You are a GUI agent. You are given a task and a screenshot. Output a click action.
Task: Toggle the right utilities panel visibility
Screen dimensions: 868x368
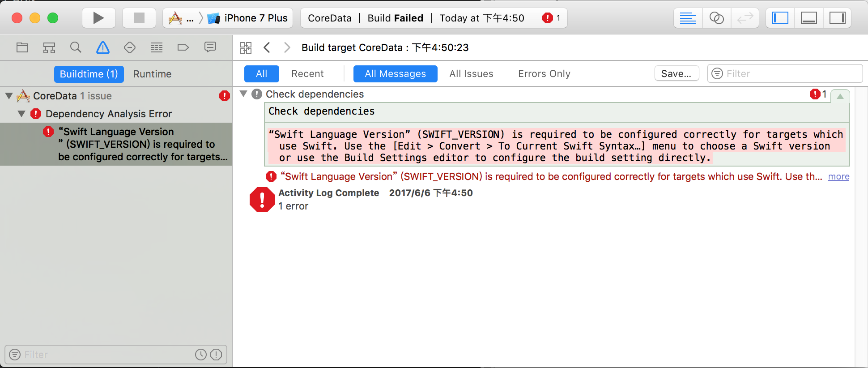point(837,18)
